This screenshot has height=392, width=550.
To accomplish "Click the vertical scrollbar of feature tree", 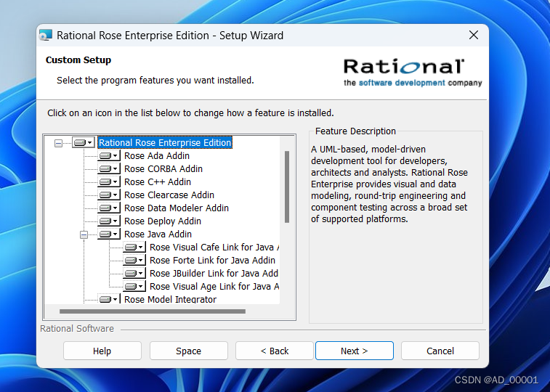I will point(287,187).
